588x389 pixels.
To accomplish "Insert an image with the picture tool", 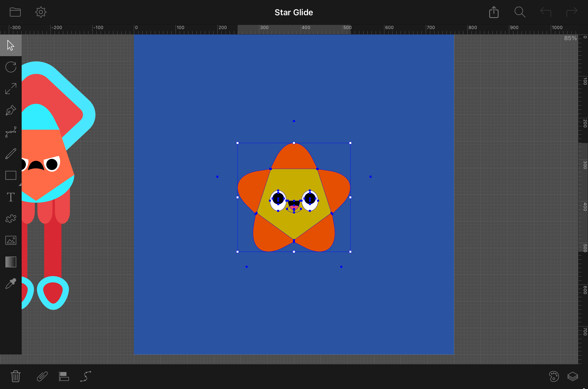I will coord(11,240).
